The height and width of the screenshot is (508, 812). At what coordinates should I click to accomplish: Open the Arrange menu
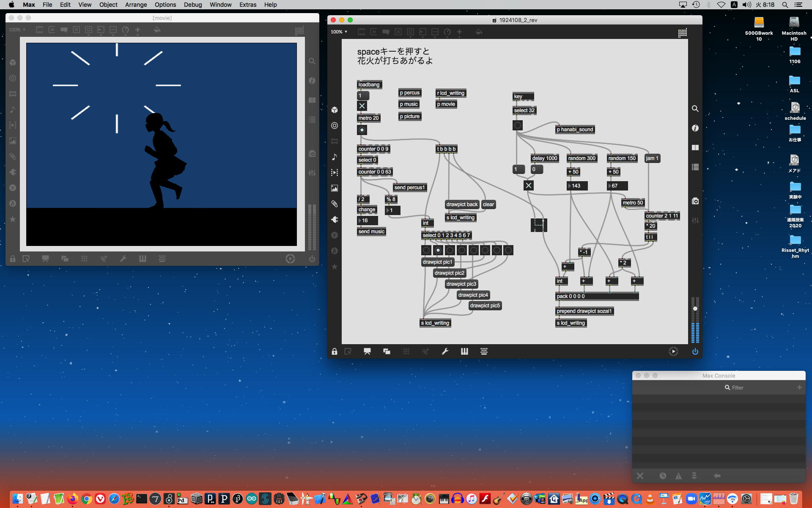[x=136, y=5]
